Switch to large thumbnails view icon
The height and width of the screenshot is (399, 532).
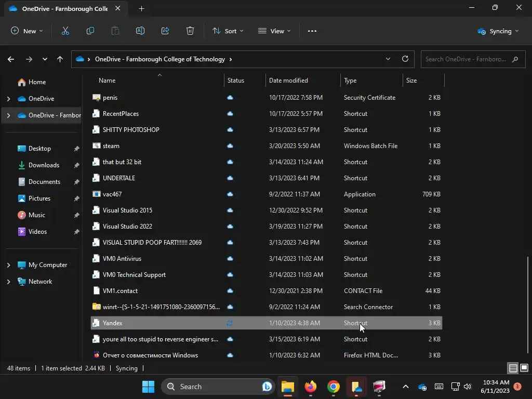point(524,368)
